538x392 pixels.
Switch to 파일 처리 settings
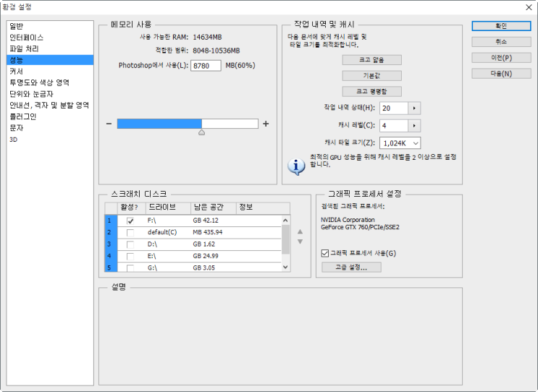pyautogui.click(x=50, y=48)
